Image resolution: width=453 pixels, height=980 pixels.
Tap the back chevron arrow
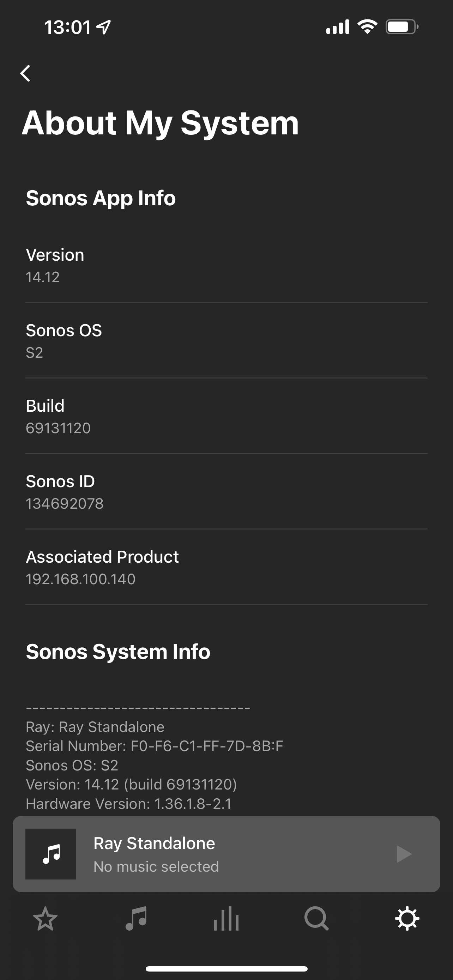[25, 73]
